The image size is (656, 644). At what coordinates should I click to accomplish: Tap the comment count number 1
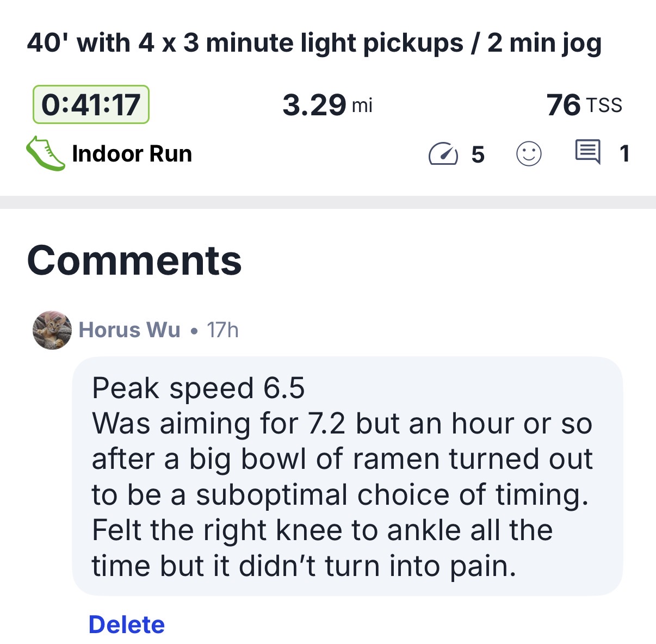tap(624, 154)
